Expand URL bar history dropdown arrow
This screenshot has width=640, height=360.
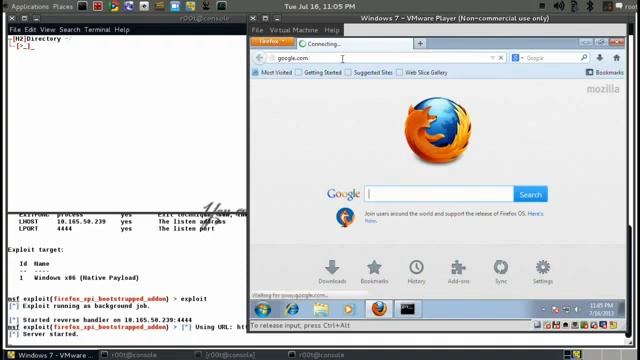pos(492,58)
